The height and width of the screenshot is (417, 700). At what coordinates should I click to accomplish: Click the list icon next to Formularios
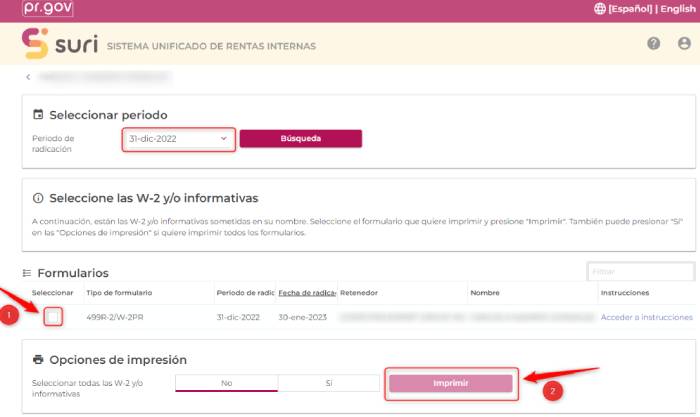click(27, 273)
